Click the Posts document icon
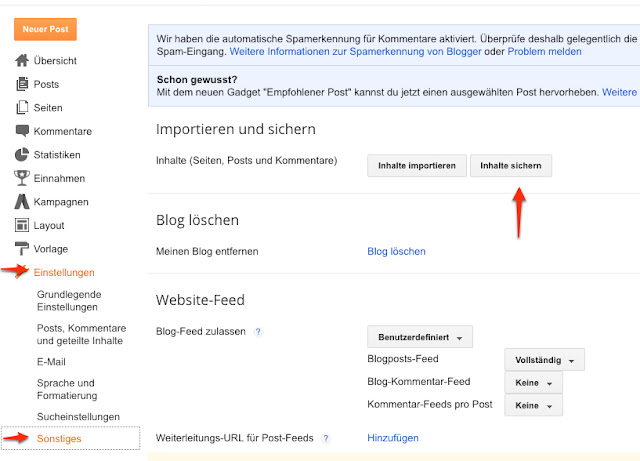The height and width of the screenshot is (461, 640). click(x=22, y=84)
